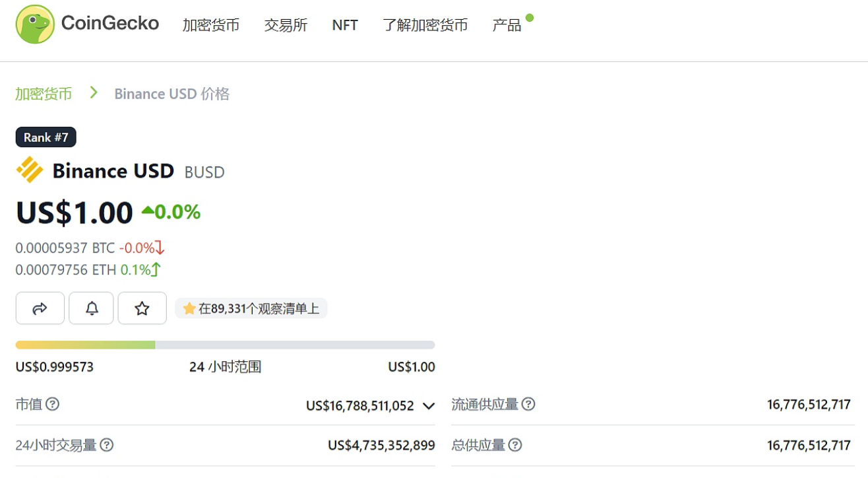
Task: Open the 了解加密货币 menu
Action: 425,24
